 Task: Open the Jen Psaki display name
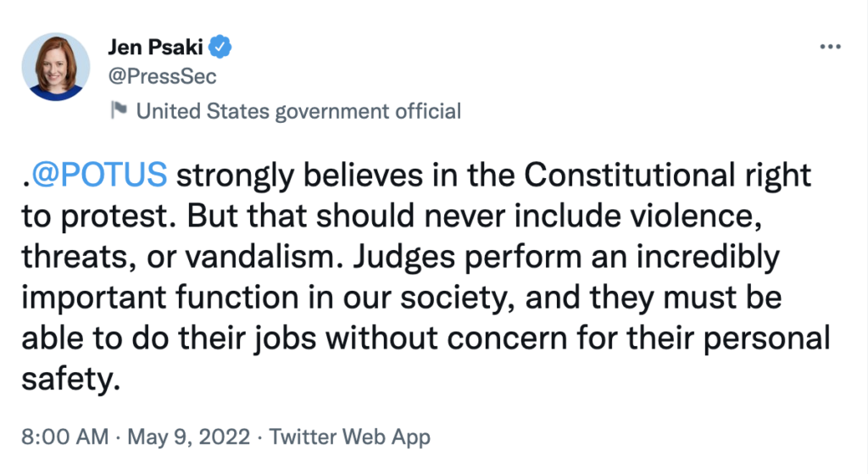pos(158,46)
